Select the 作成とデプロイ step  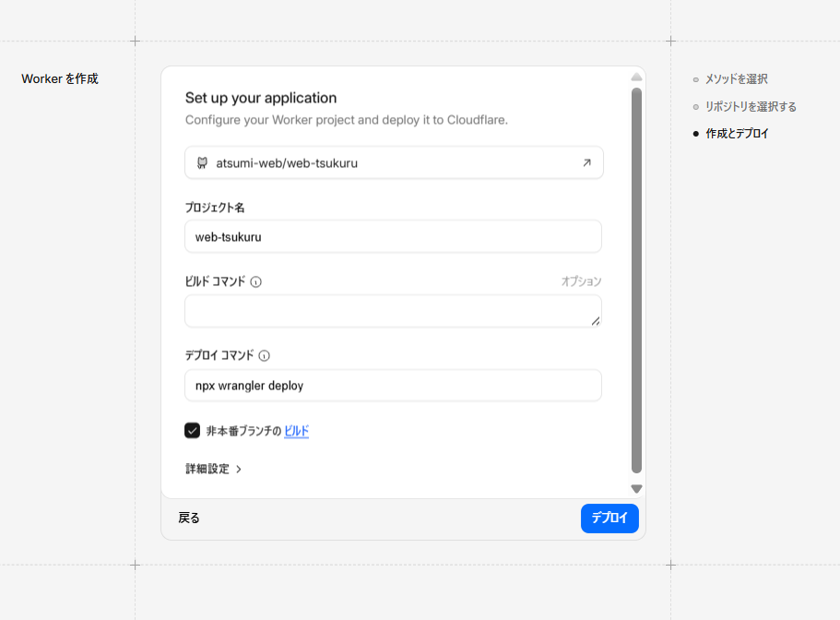(x=737, y=134)
